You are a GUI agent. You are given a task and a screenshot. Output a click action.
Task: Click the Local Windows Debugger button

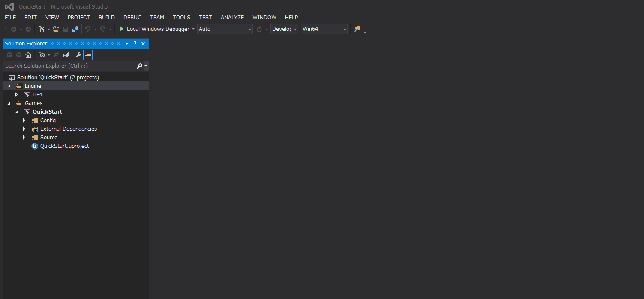point(154,29)
